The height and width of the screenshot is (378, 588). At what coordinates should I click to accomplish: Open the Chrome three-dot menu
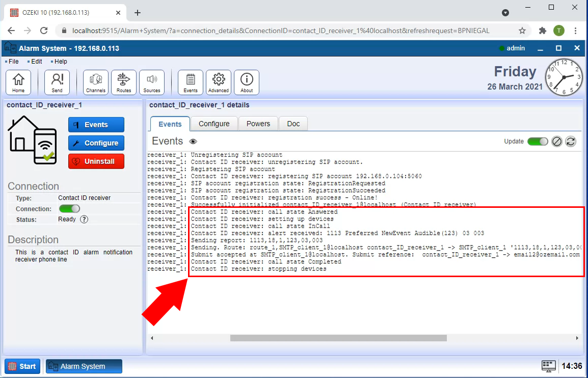pos(576,31)
